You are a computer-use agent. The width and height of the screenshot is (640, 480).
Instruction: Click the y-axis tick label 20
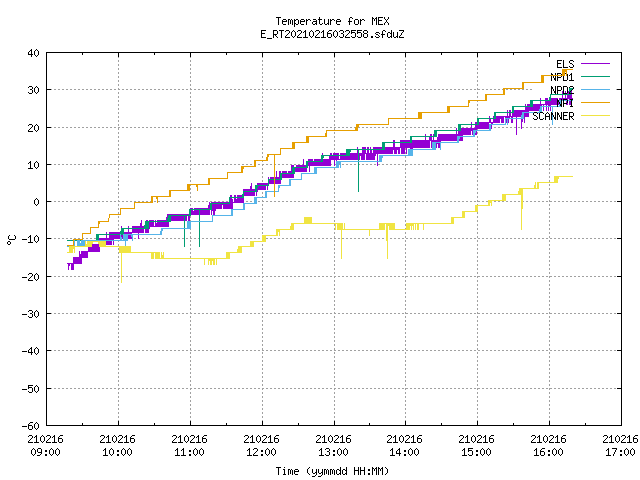click(x=33, y=128)
